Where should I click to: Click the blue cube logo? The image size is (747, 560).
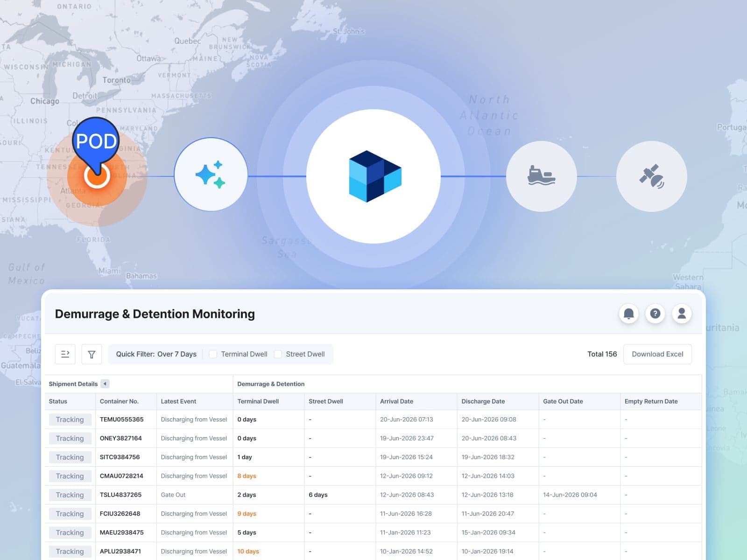pos(374,176)
